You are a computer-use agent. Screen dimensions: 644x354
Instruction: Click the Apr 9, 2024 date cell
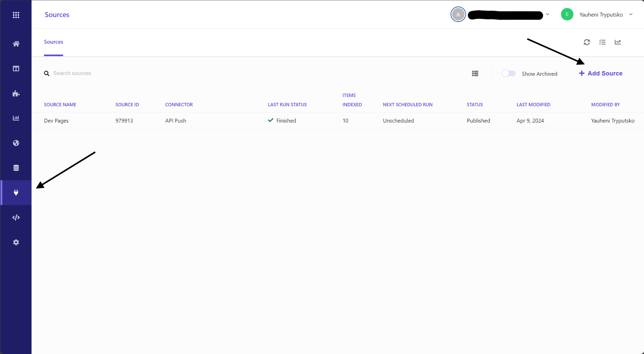point(530,121)
